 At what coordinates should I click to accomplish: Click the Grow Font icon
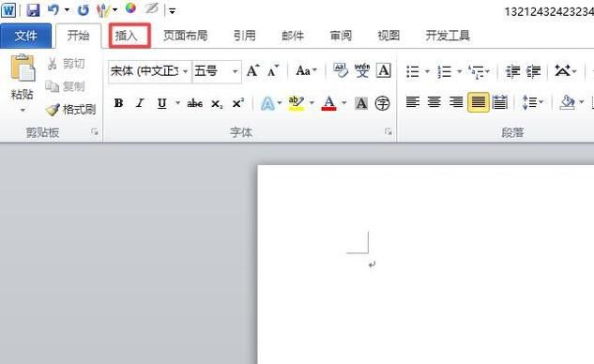(x=252, y=71)
